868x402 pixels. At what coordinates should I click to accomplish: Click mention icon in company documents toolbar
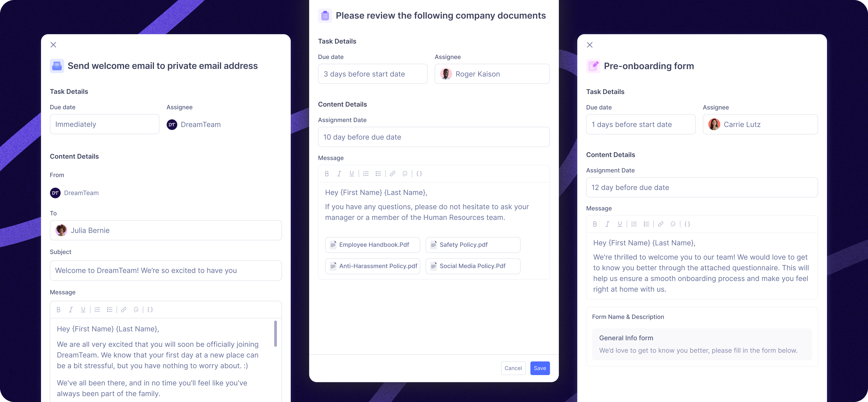point(405,174)
